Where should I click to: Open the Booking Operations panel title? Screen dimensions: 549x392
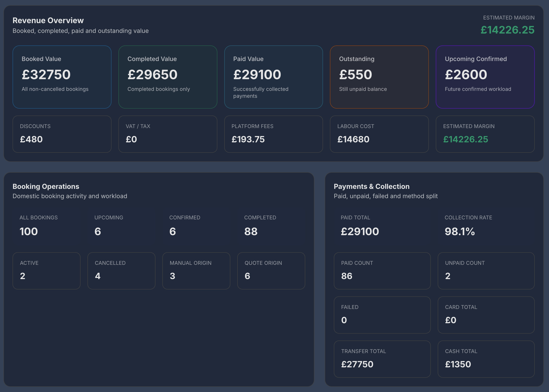46,186
